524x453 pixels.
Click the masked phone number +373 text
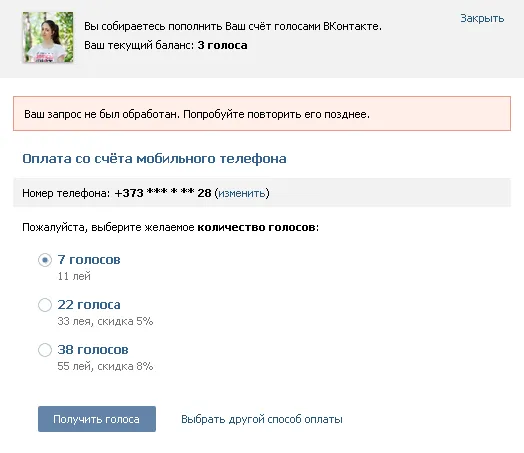pyautogui.click(x=163, y=193)
